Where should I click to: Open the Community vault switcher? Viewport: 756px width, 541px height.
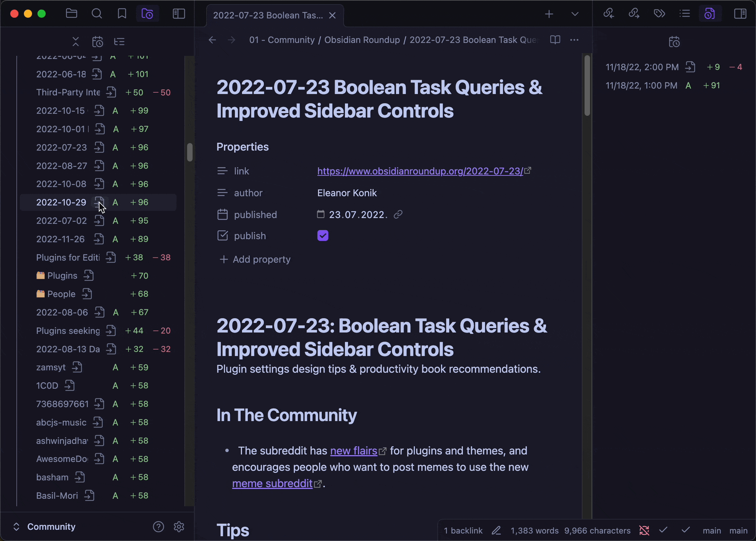[x=51, y=527]
